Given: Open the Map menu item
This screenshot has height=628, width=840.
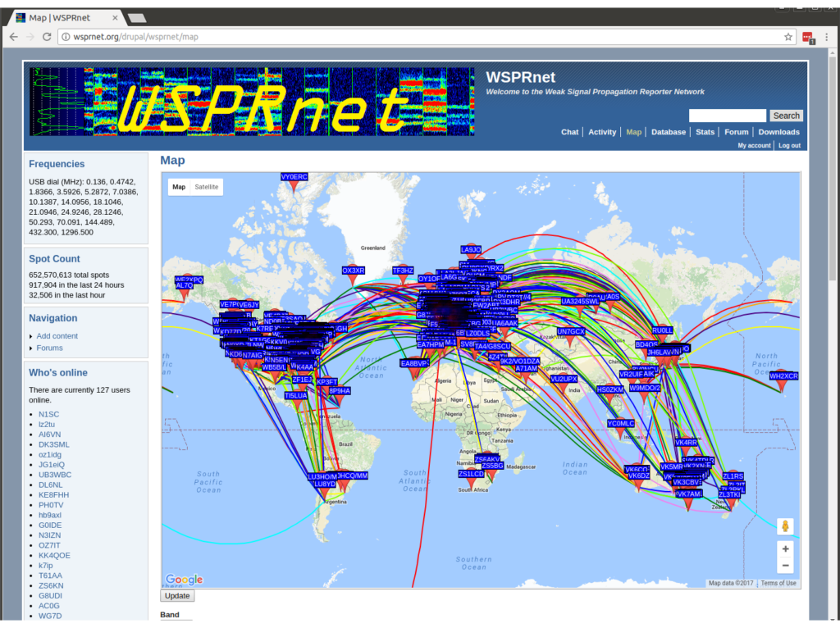Looking at the screenshot, I should pos(634,132).
